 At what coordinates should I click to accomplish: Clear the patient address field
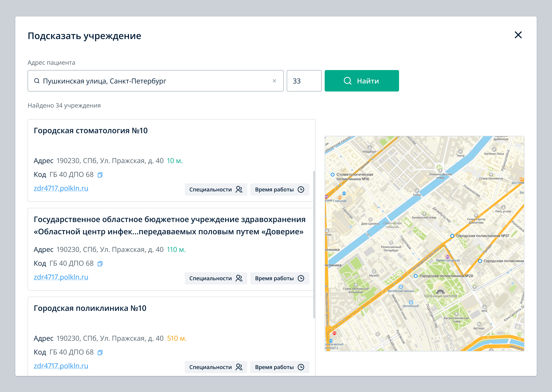click(x=274, y=81)
